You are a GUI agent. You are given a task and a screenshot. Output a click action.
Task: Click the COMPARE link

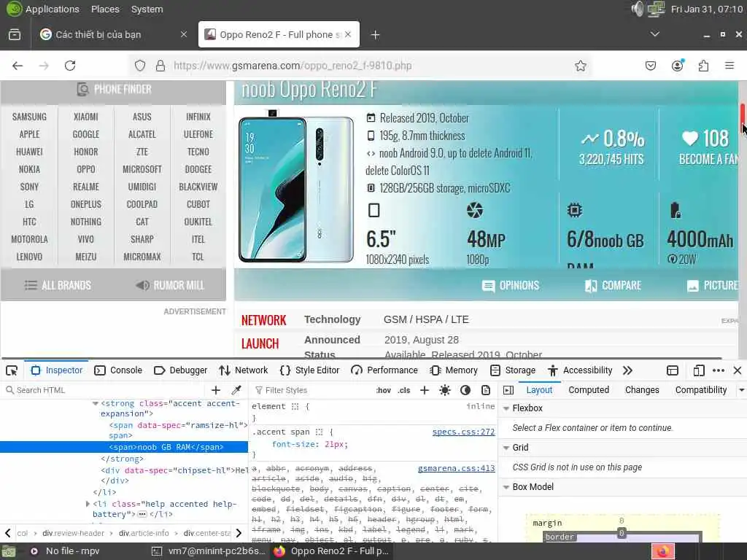pos(613,286)
